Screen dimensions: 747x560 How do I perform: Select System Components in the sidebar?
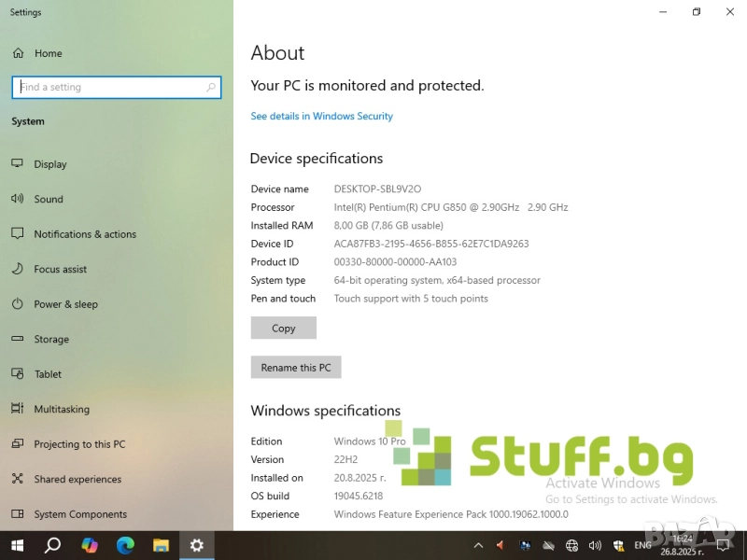pos(80,514)
